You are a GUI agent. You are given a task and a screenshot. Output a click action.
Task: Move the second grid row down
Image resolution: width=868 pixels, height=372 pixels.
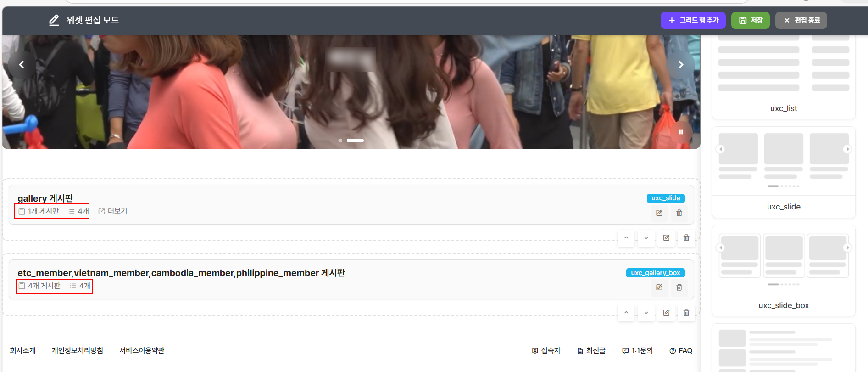(x=646, y=313)
